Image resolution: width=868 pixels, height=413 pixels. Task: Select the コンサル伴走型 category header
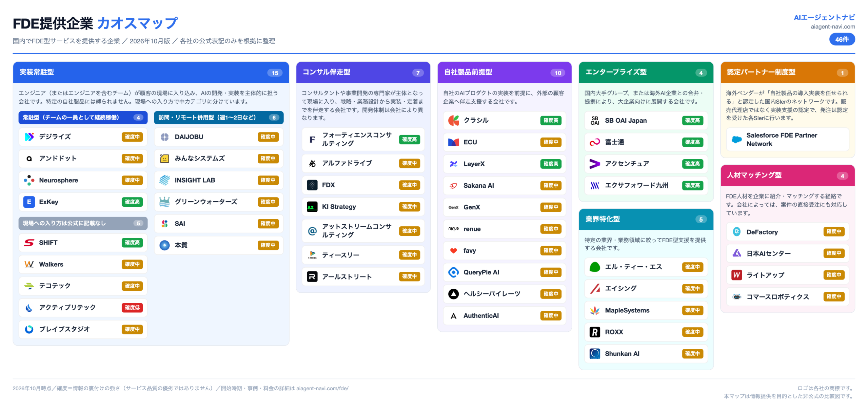(x=363, y=73)
